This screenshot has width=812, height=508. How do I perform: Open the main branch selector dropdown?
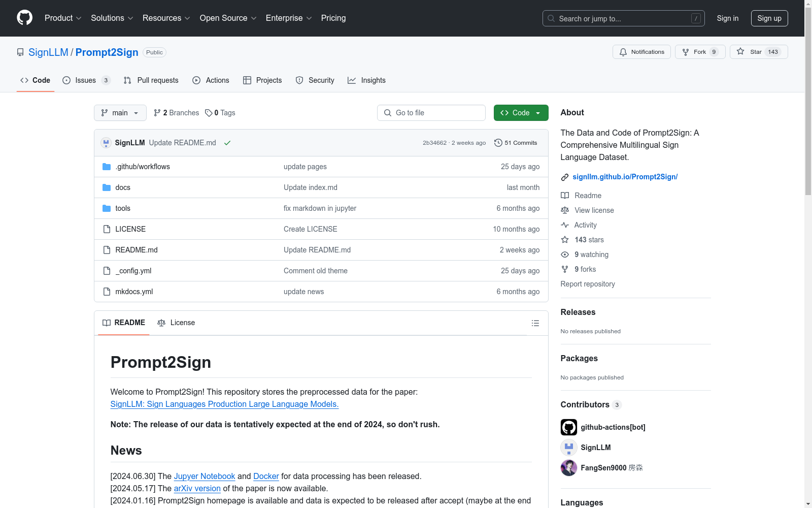click(120, 113)
